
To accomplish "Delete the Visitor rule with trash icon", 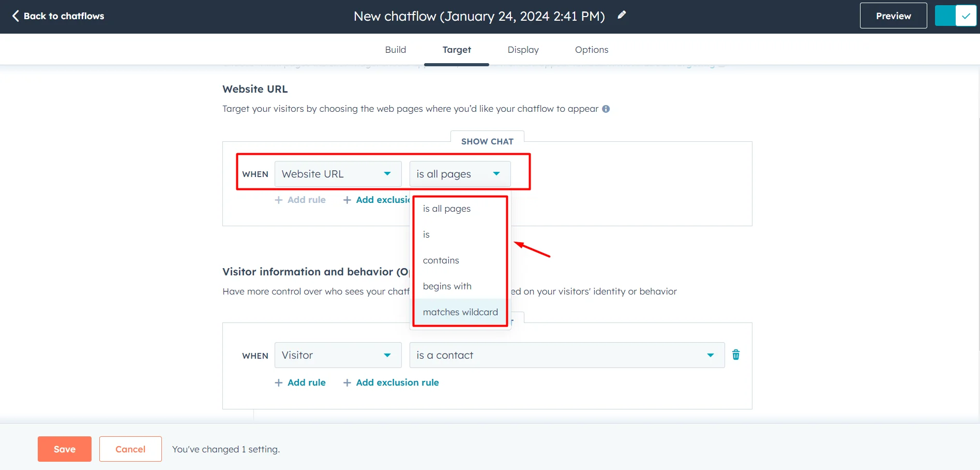I will pos(735,355).
